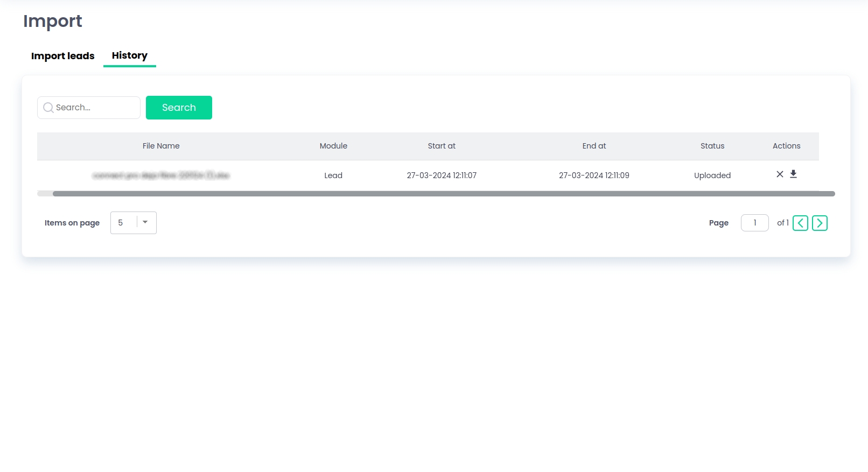The width and height of the screenshot is (868, 472).
Task: Select the blurred file name cell
Action: [x=161, y=175]
